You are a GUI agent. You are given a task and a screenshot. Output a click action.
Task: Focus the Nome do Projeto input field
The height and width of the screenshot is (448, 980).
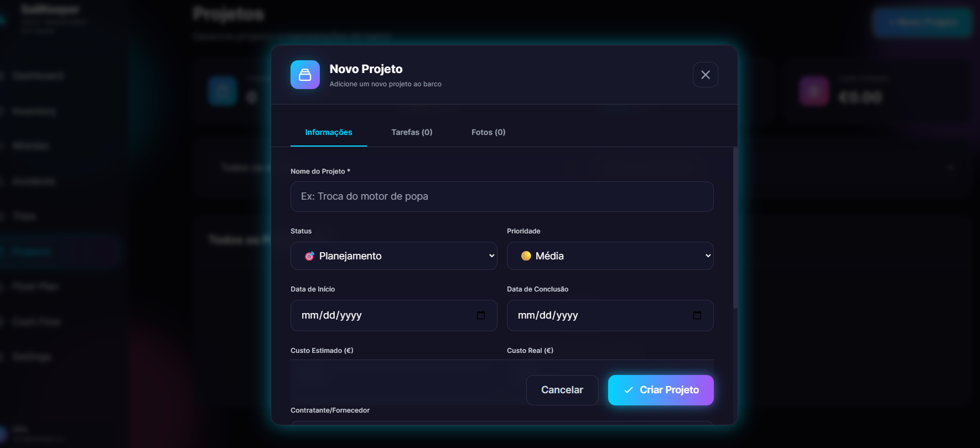click(502, 196)
